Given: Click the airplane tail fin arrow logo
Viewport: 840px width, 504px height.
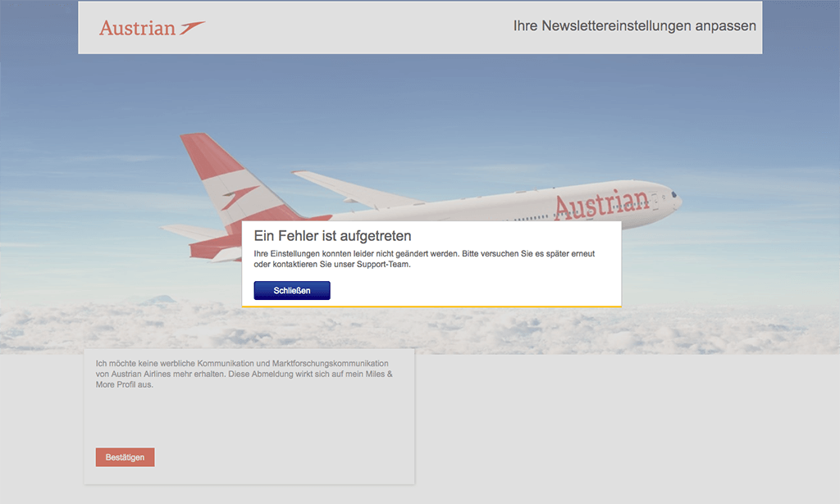Looking at the screenshot, I should (x=239, y=197).
